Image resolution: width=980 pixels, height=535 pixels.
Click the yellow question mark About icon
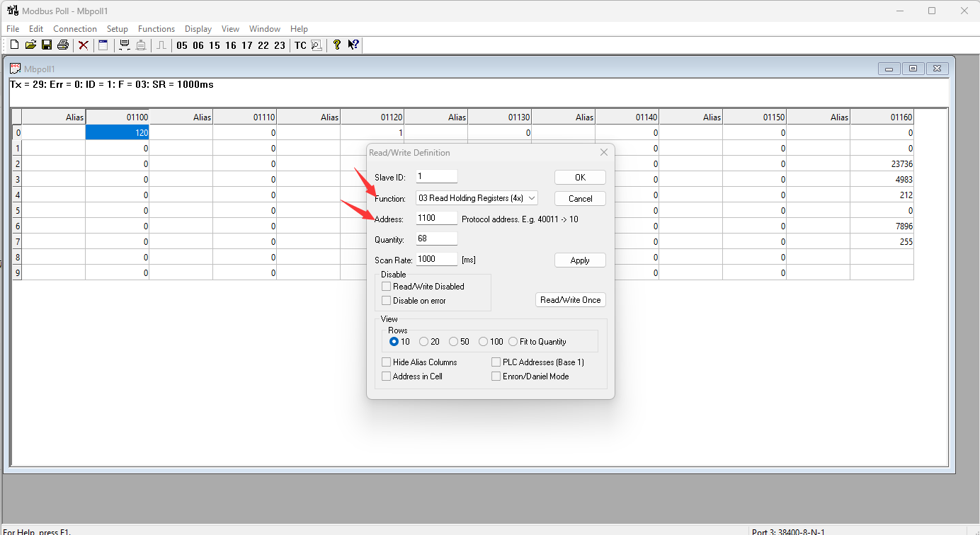[336, 45]
